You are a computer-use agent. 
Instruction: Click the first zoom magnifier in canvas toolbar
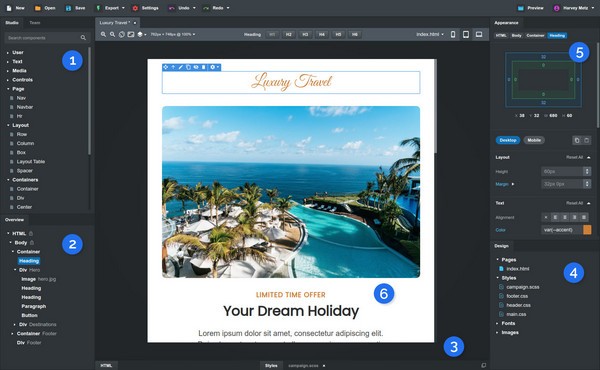tap(103, 34)
